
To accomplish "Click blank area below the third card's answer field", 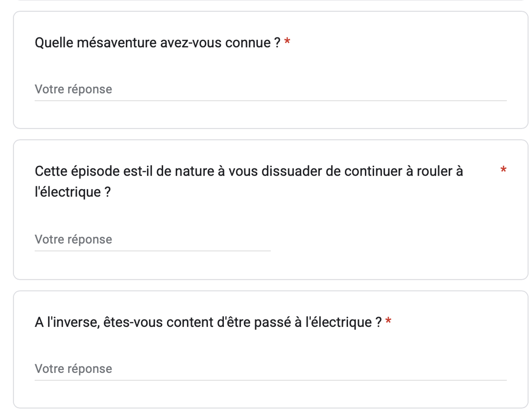I will pos(270,394).
